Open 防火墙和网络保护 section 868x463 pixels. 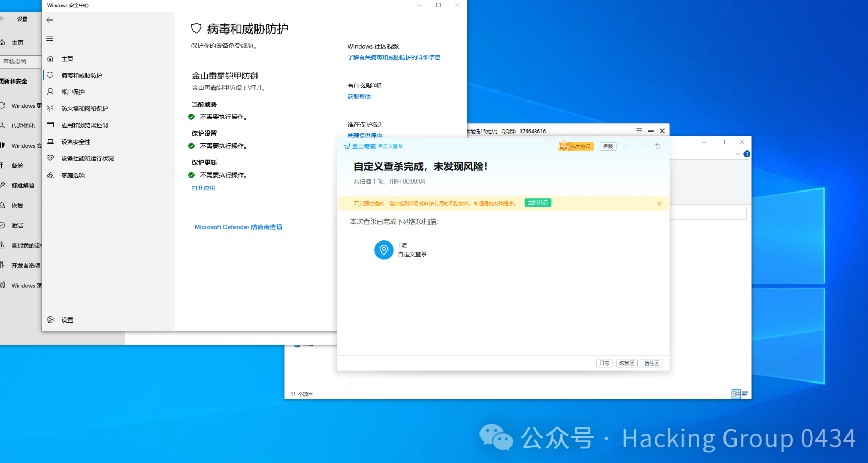[x=84, y=108]
